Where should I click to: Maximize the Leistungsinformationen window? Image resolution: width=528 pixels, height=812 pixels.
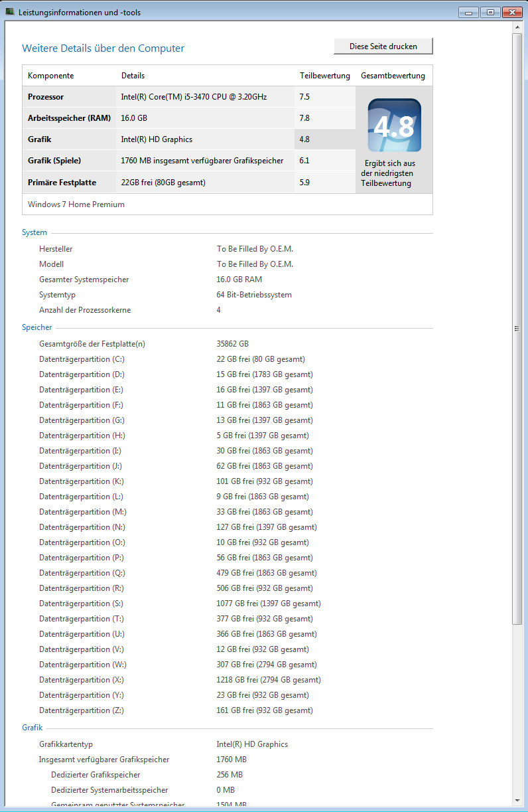[x=490, y=12]
